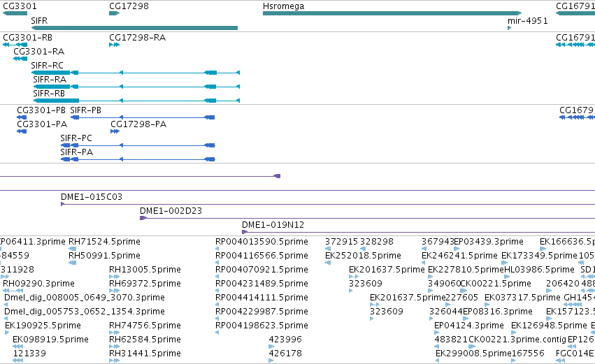Select the RH74756.5prime EST entry
Screen dimensions: 595x364
tap(145, 326)
